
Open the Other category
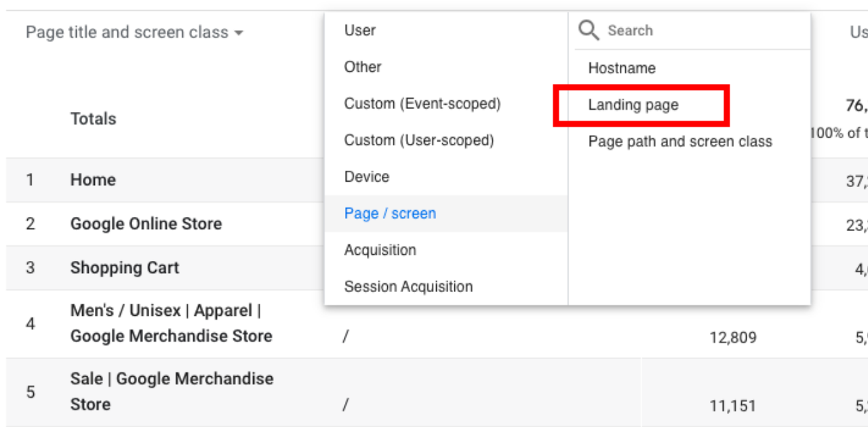pos(363,67)
